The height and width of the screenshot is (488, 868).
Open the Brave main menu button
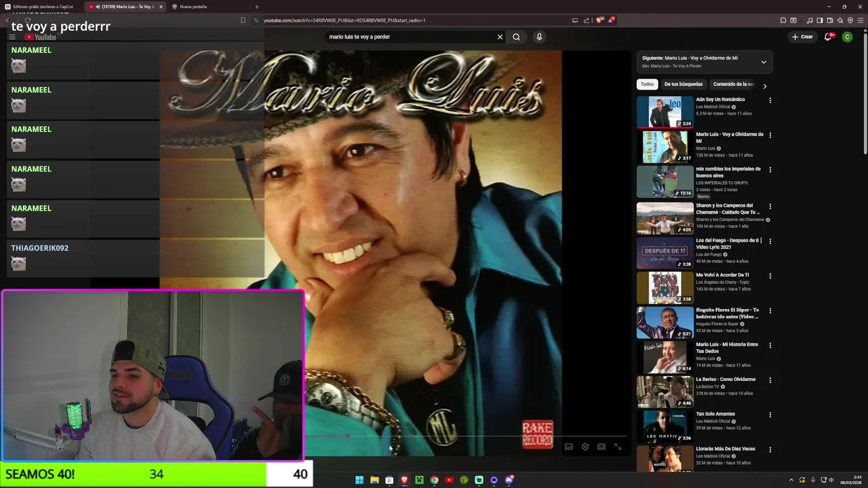tap(861, 20)
